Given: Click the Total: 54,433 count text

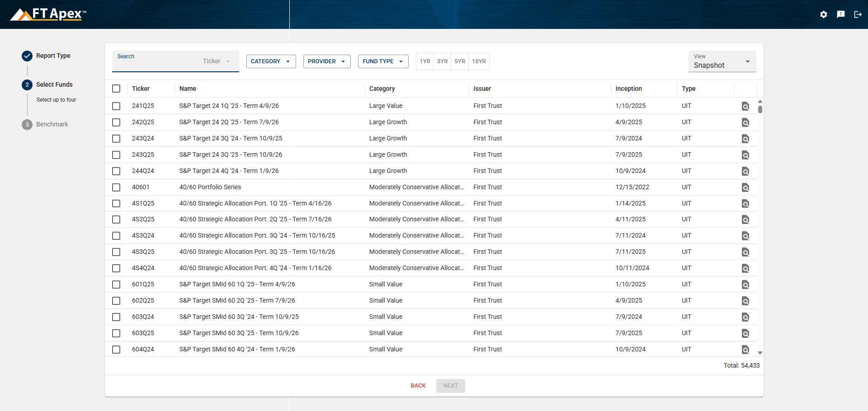Looking at the screenshot, I should click(741, 365).
